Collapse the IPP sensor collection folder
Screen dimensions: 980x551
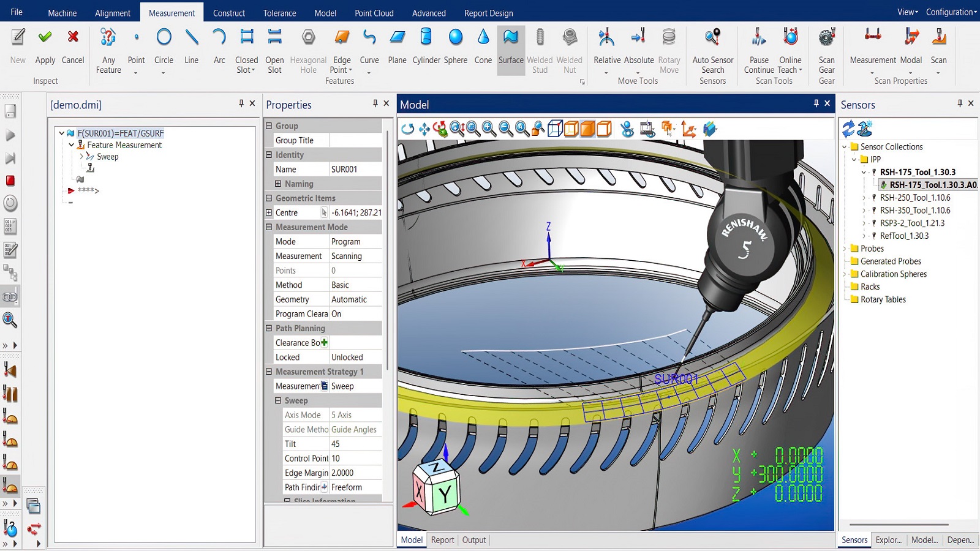[854, 159]
